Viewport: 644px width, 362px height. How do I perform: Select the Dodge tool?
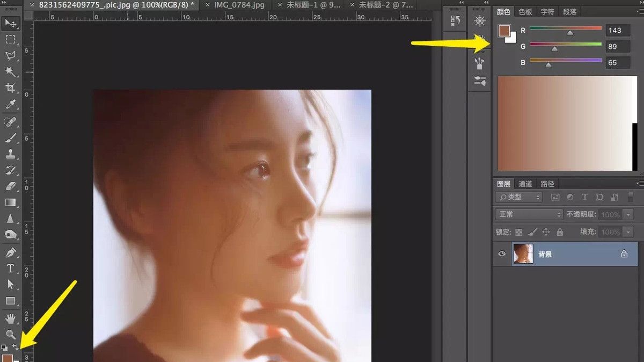point(11,235)
